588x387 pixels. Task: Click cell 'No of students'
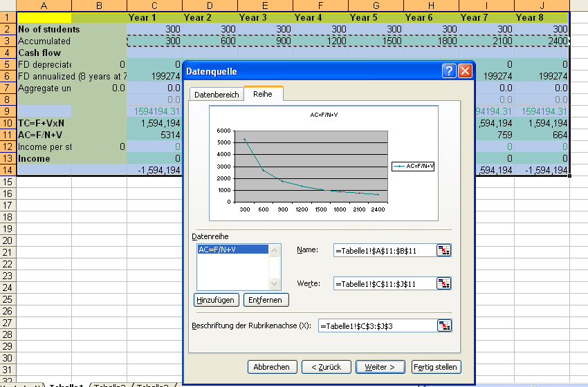coord(44,29)
